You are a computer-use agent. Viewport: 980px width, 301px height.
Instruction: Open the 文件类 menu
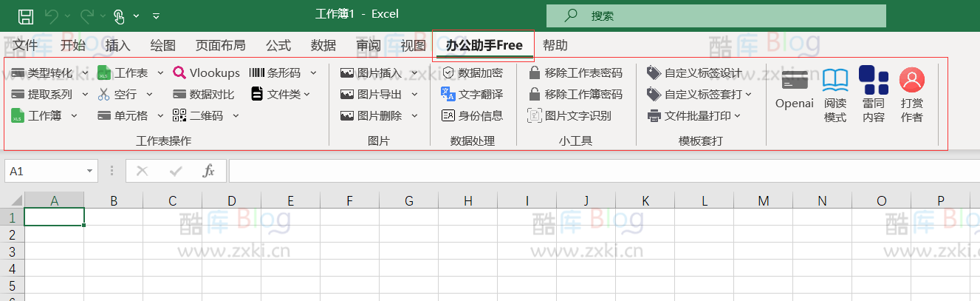[x=281, y=94]
